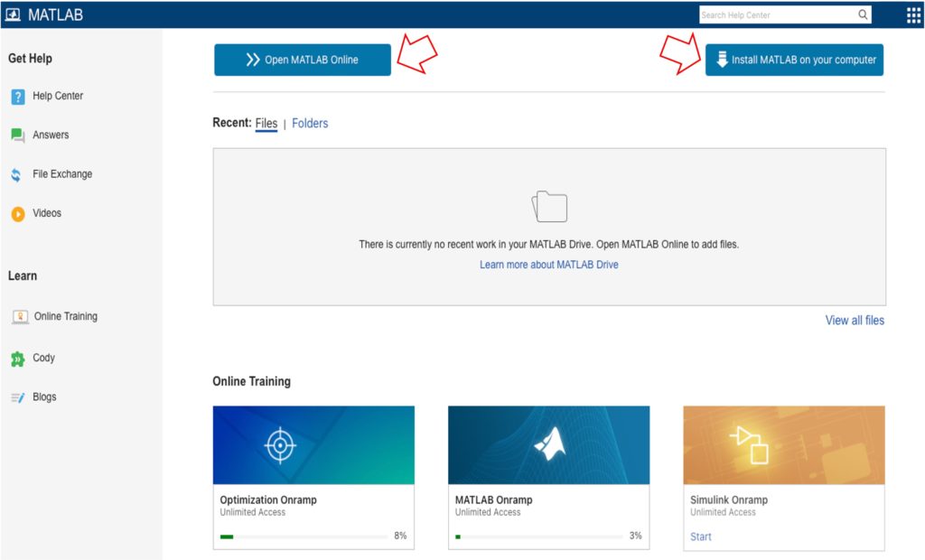Open the Help Center from the sidebar

(60, 96)
